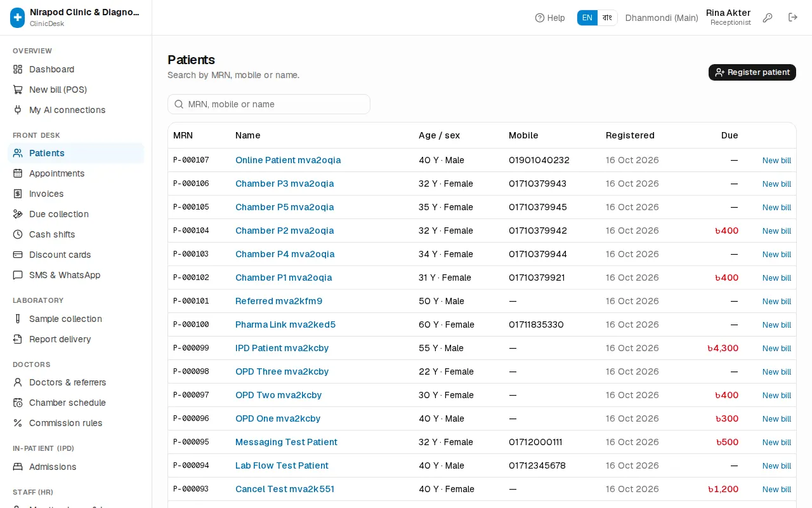
Task: Click the key icon in the header
Action: point(768,18)
